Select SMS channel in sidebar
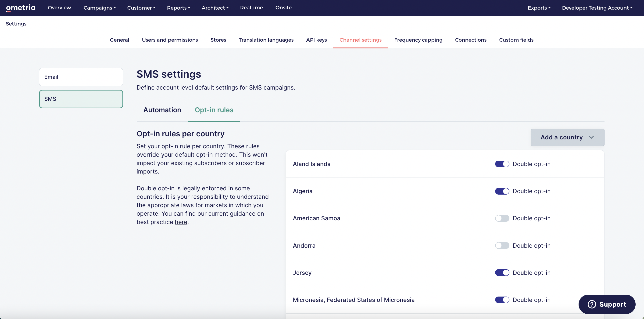Image resolution: width=644 pixels, height=319 pixels. [x=81, y=99]
